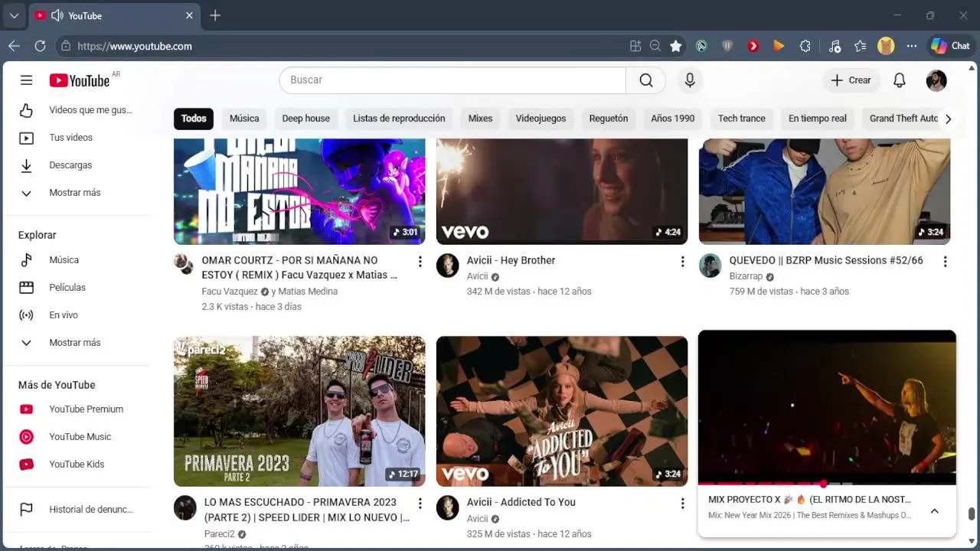Seek in the miniplayer progress bar
The width and height of the screenshot is (980, 551).
click(827, 484)
